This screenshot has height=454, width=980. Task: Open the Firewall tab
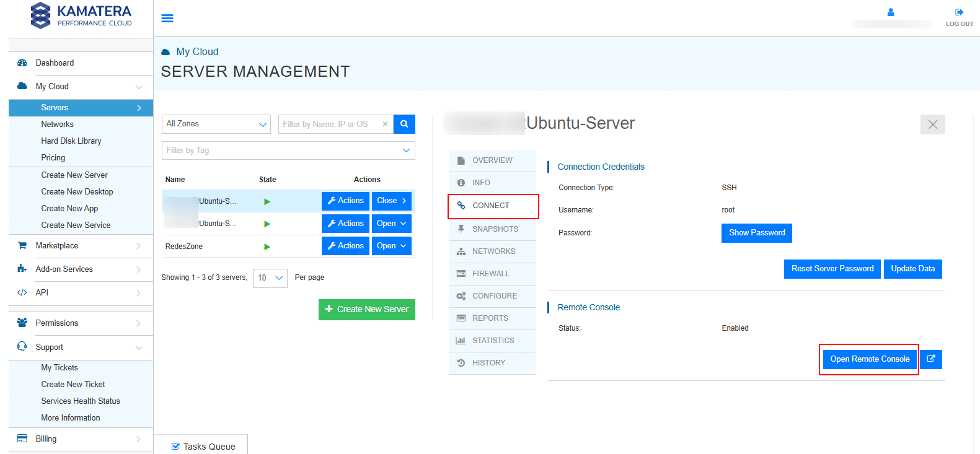tap(493, 274)
